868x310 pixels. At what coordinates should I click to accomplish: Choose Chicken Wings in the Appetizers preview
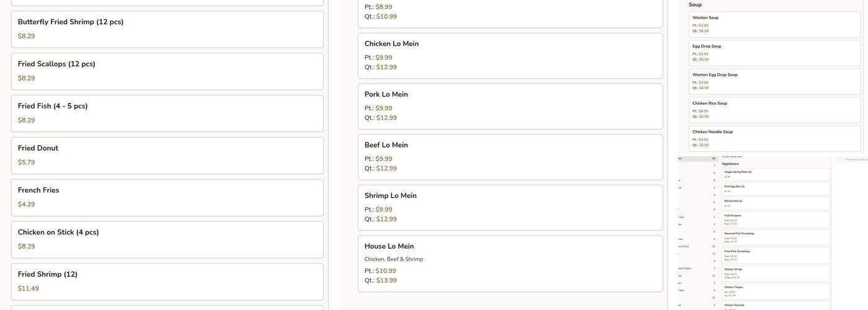(x=776, y=273)
